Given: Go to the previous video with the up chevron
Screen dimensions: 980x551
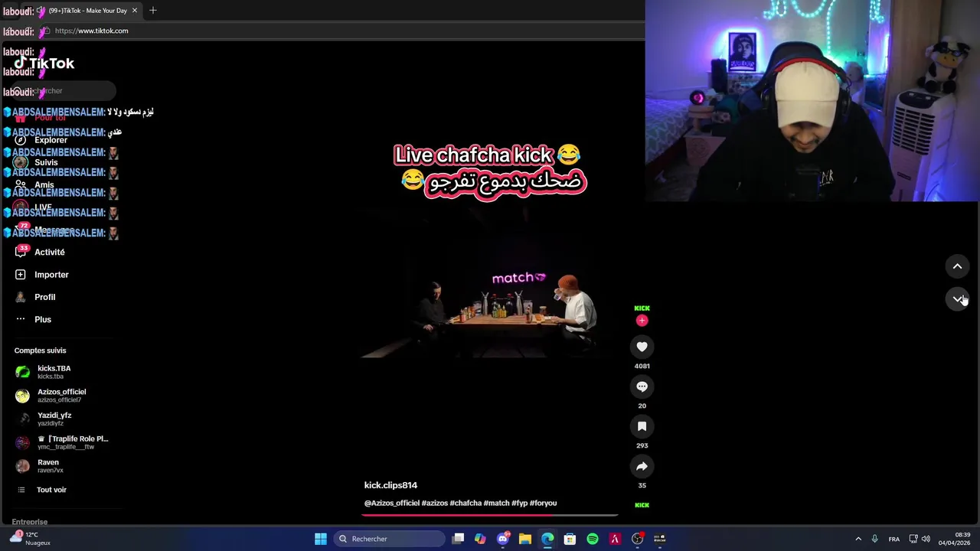Looking at the screenshot, I should click(x=957, y=266).
